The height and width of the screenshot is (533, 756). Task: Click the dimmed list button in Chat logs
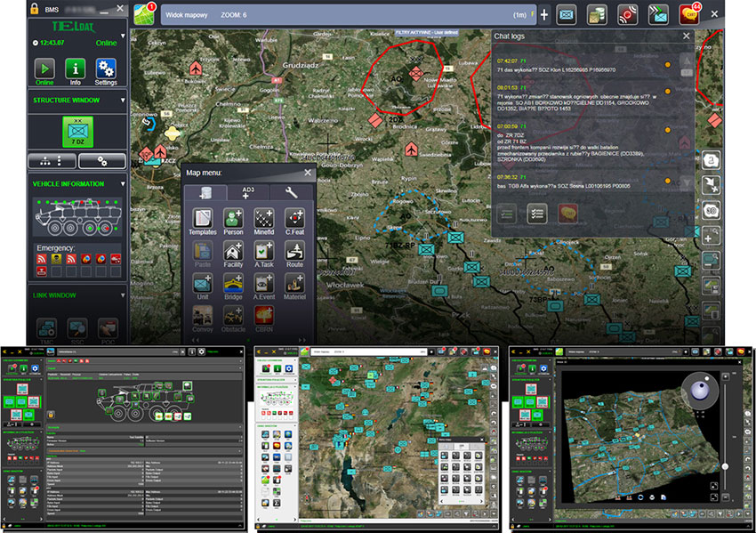click(x=506, y=214)
